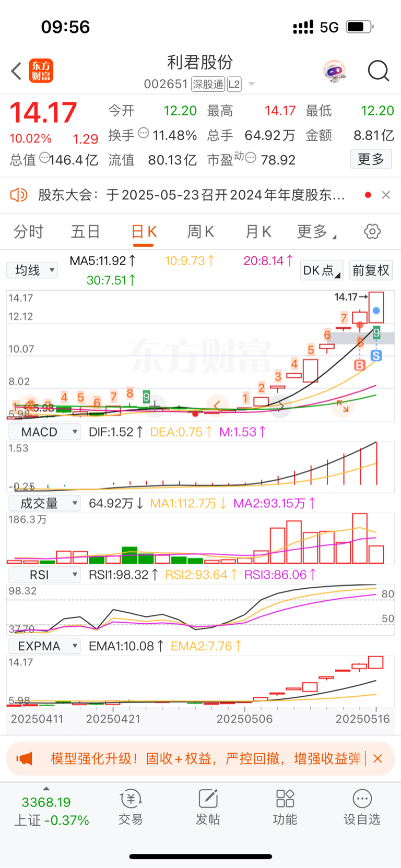
Task: Tap the 深股通 tag
Action: point(208,84)
